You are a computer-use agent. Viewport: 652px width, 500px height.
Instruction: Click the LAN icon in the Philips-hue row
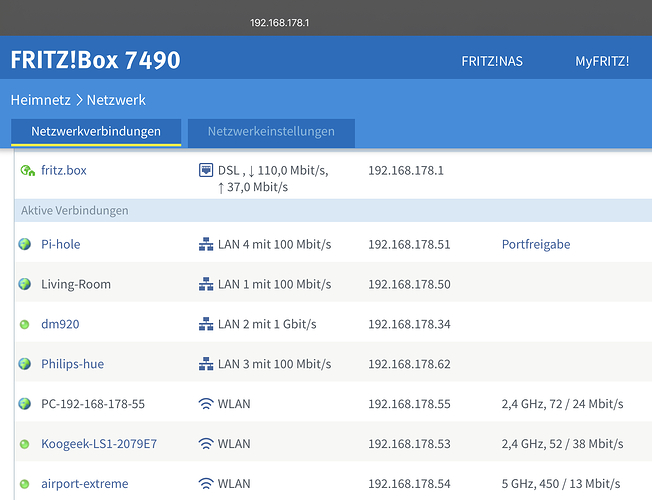pos(206,364)
